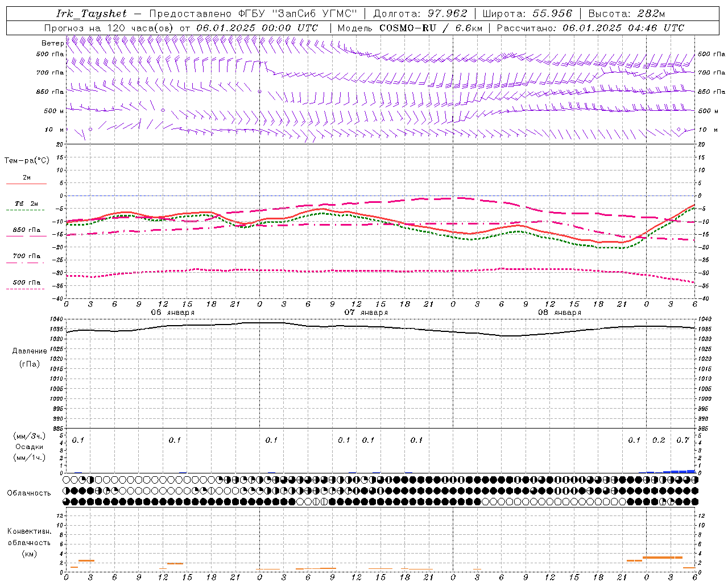728x582 pixels.
Task: Select the longitude value Долгота: 97.962
Action: pos(420,14)
